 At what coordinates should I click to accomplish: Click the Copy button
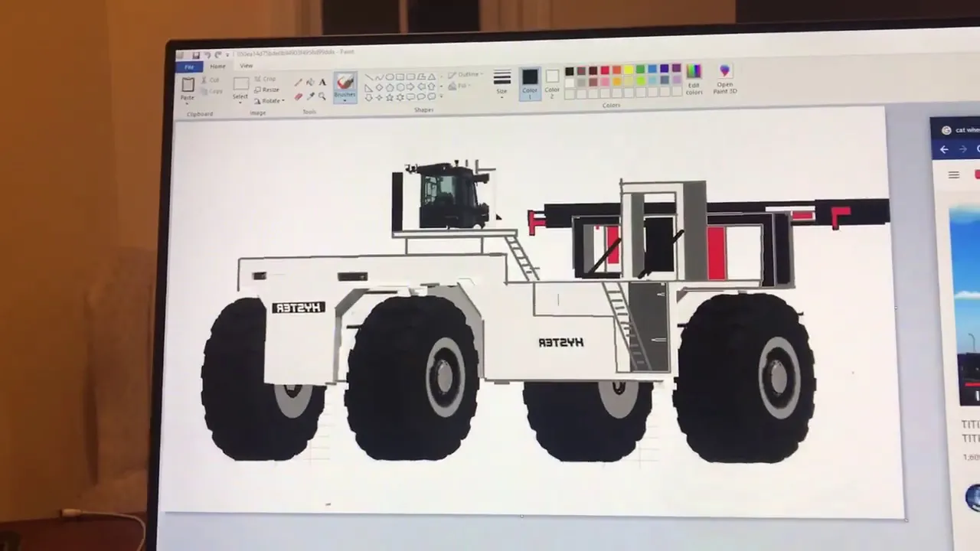tap(211, 91)
